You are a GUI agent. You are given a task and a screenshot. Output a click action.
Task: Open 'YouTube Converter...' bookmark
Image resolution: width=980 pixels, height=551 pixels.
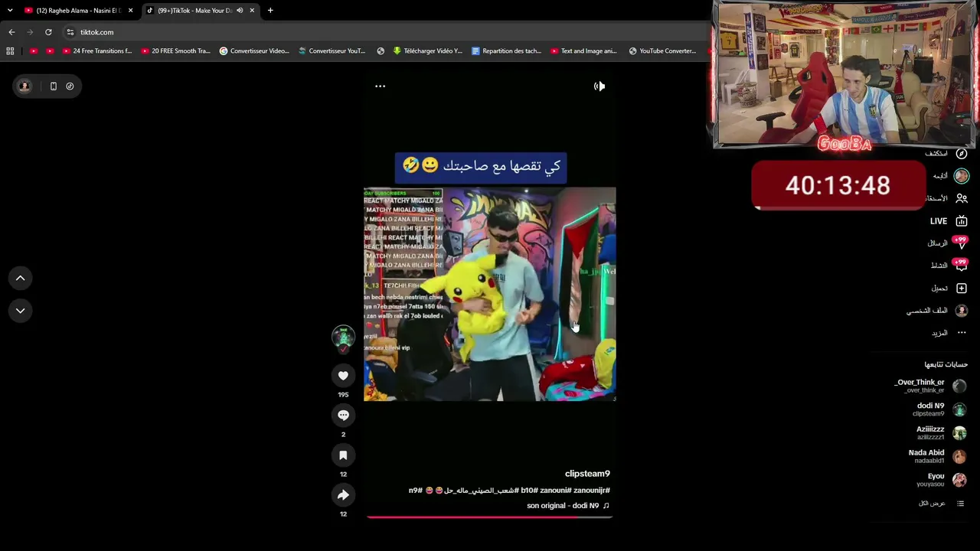[x=662, y=51]
